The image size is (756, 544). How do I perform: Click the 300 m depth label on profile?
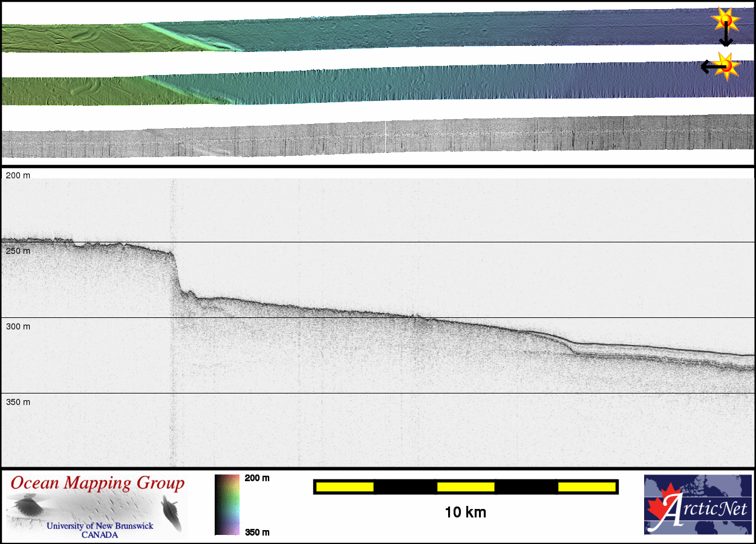click(x=18, y=326)
